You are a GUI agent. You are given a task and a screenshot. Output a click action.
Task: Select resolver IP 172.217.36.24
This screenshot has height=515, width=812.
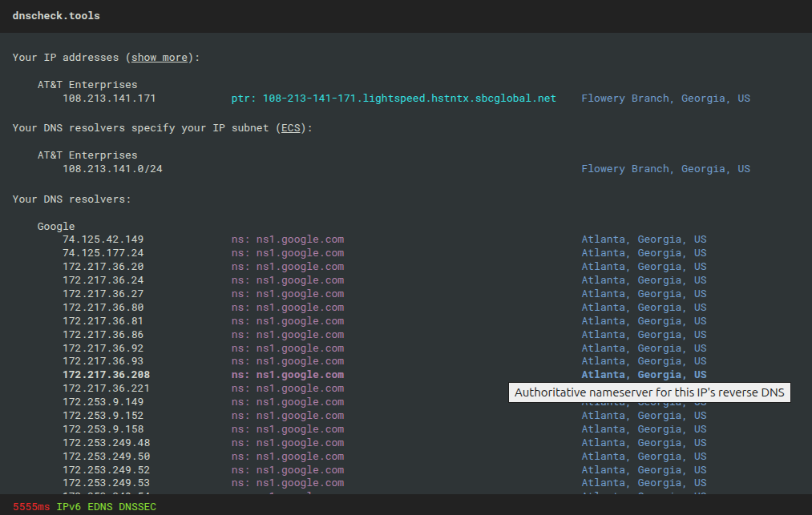(x=103, y=280)
